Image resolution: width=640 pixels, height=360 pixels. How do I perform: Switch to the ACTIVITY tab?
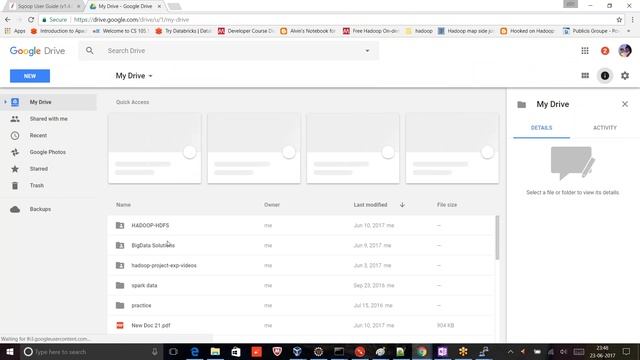click(605, 128)
